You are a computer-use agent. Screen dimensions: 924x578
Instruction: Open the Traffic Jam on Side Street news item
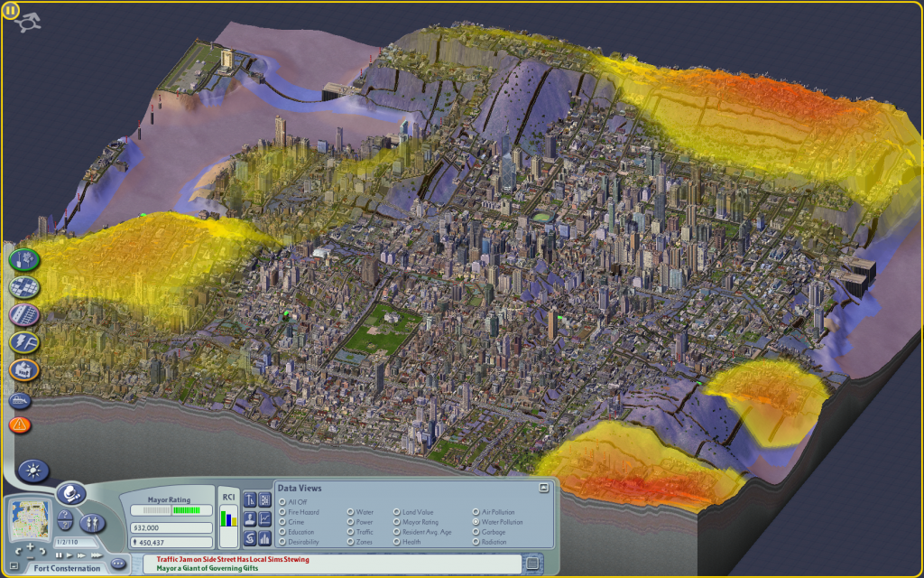click(233, 559)
